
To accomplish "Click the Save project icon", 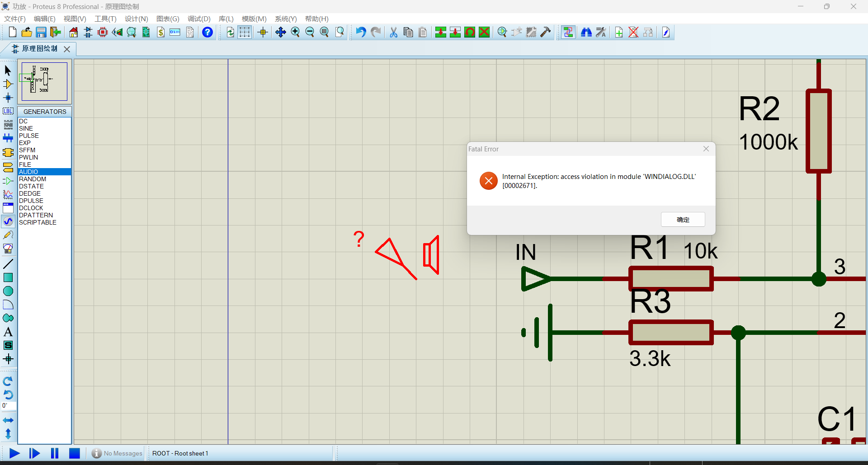I will (x=41, y=32).
